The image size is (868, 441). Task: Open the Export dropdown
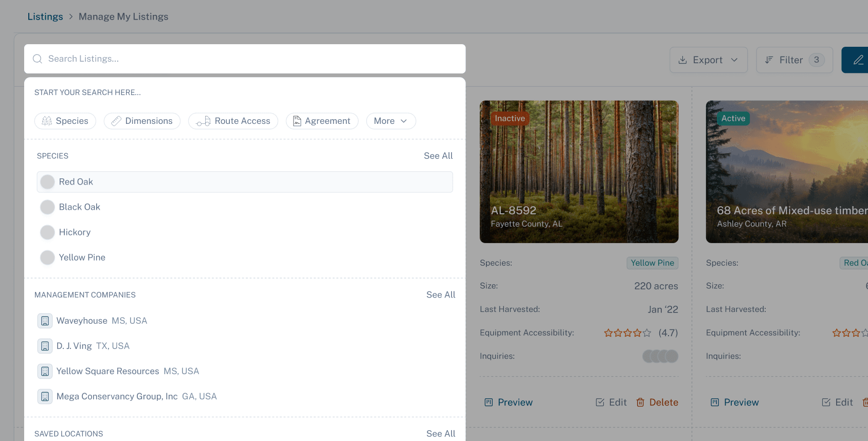[708, 60]
